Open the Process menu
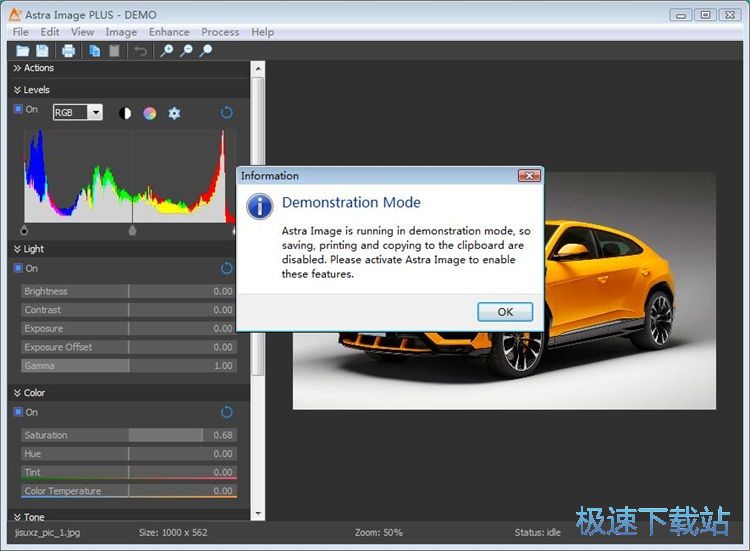Viewport: 750px width, 551px height. [220, 32]
